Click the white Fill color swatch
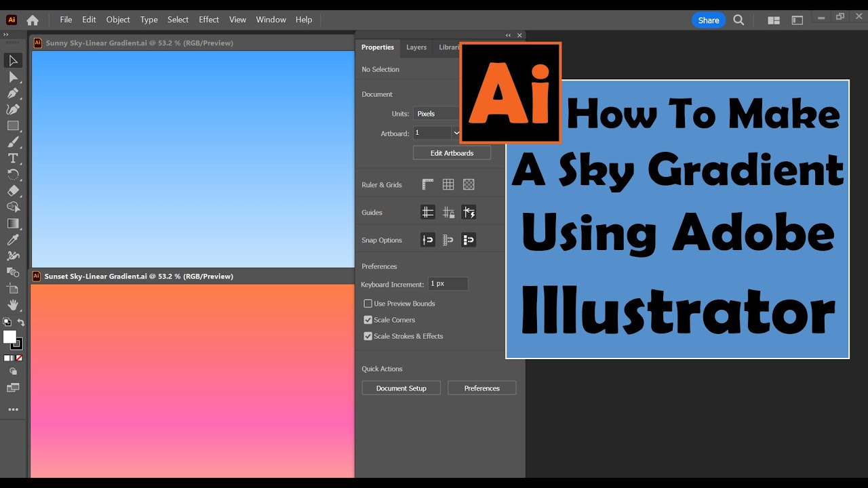 (9, 337)
